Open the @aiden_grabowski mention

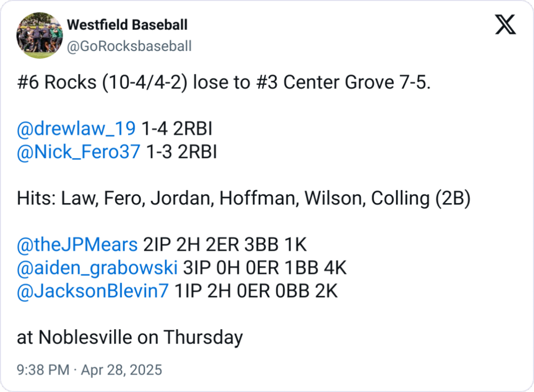click(97, 268)
